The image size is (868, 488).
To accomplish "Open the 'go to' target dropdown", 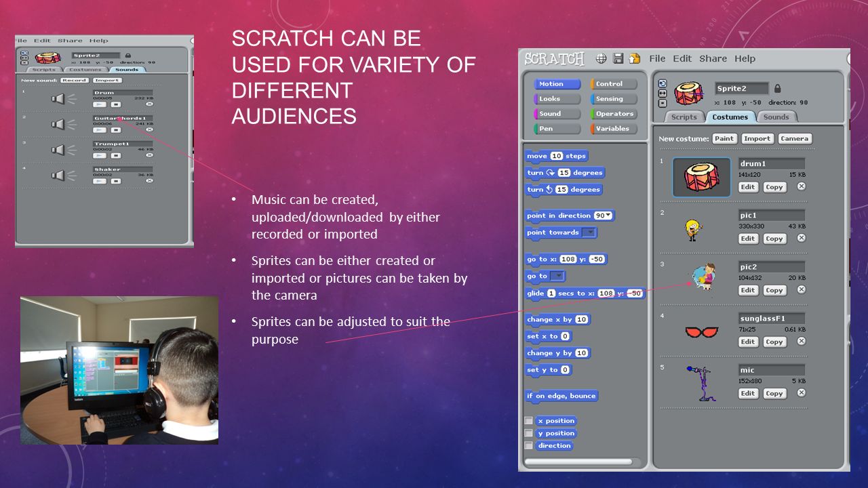I will pos(557,276).
